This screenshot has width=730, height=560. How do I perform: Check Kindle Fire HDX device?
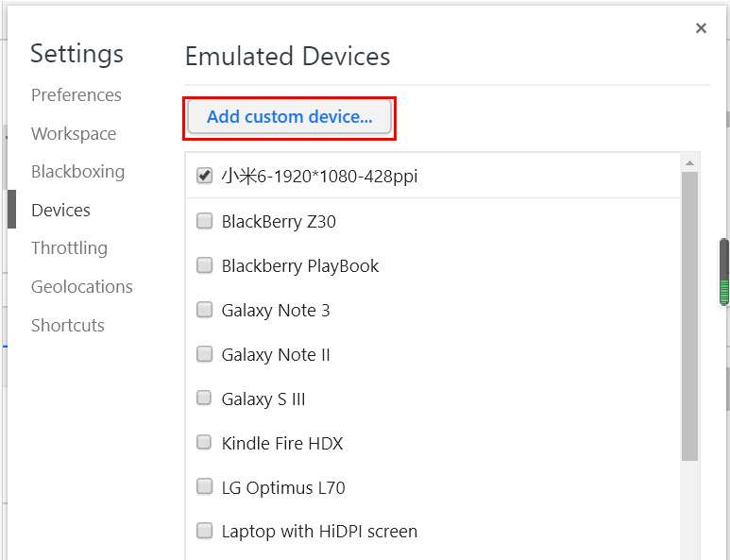point(204,443)
